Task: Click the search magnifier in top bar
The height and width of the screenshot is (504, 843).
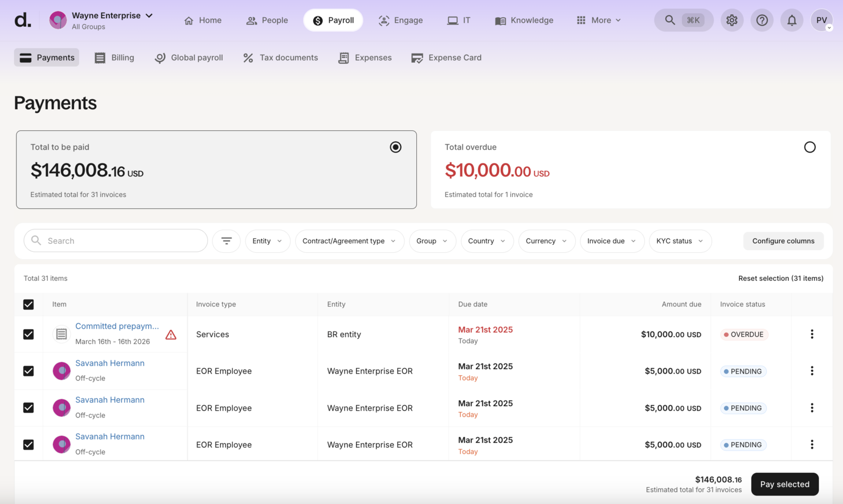Action: pos(670,21)
